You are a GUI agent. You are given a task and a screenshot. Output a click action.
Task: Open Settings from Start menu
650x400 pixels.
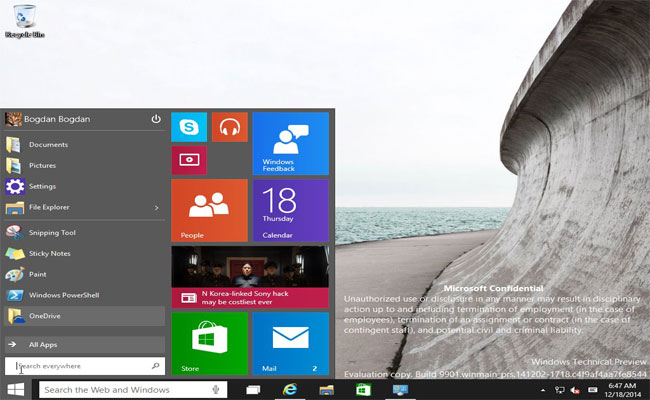tap(85, 187)
